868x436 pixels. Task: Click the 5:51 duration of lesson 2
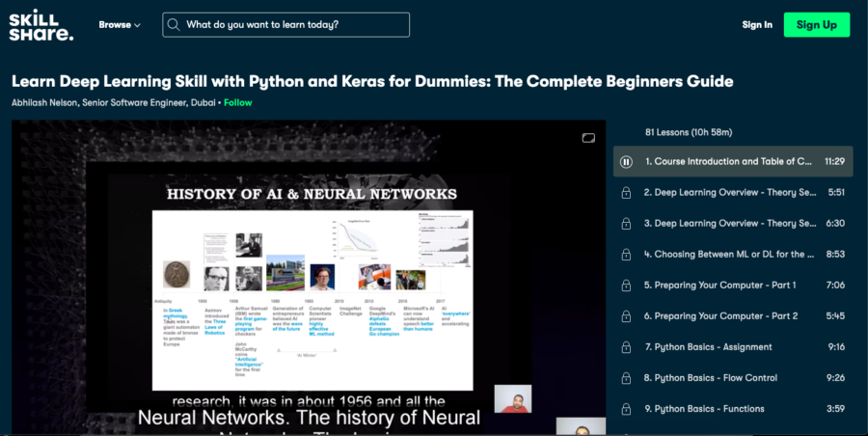click(836, 193)
